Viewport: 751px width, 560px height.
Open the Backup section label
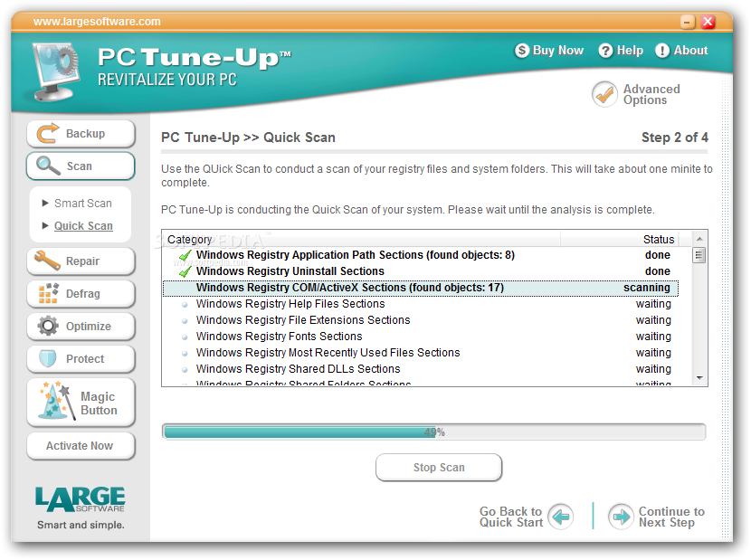(x=85, y=134)
